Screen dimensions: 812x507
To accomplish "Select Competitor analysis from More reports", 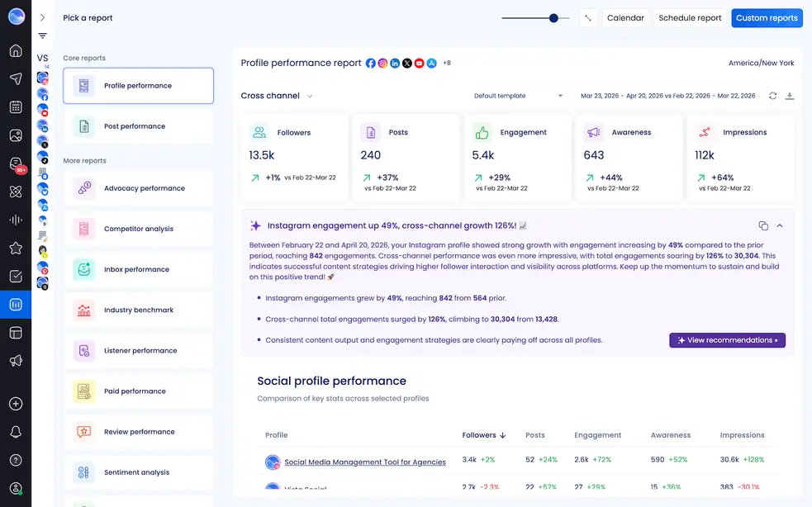I will (136, 229).
